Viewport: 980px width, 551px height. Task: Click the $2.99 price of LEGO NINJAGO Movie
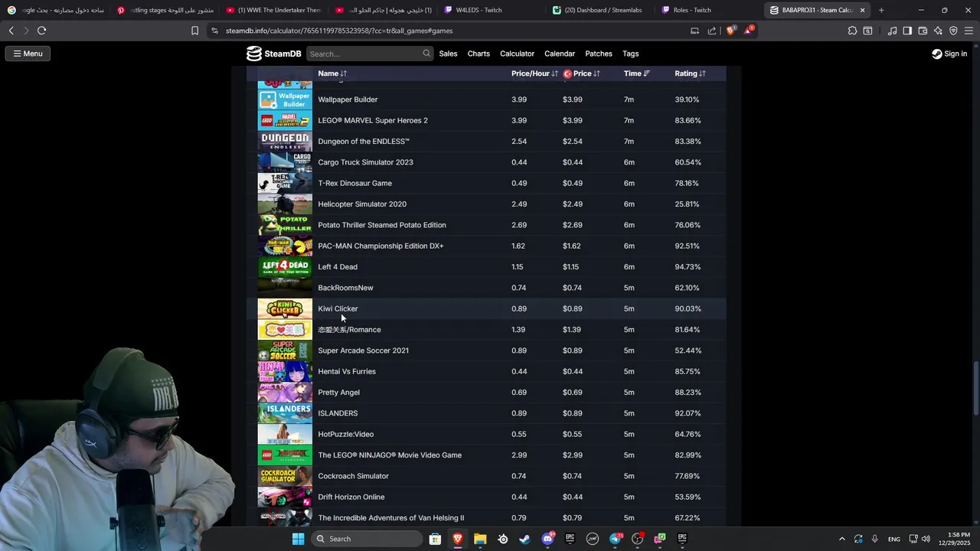click(x=573, y=455)
